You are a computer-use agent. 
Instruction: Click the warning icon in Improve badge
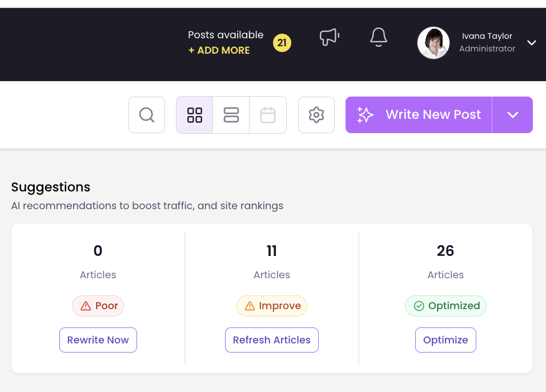pyautogui.click(x=250, y=306)
